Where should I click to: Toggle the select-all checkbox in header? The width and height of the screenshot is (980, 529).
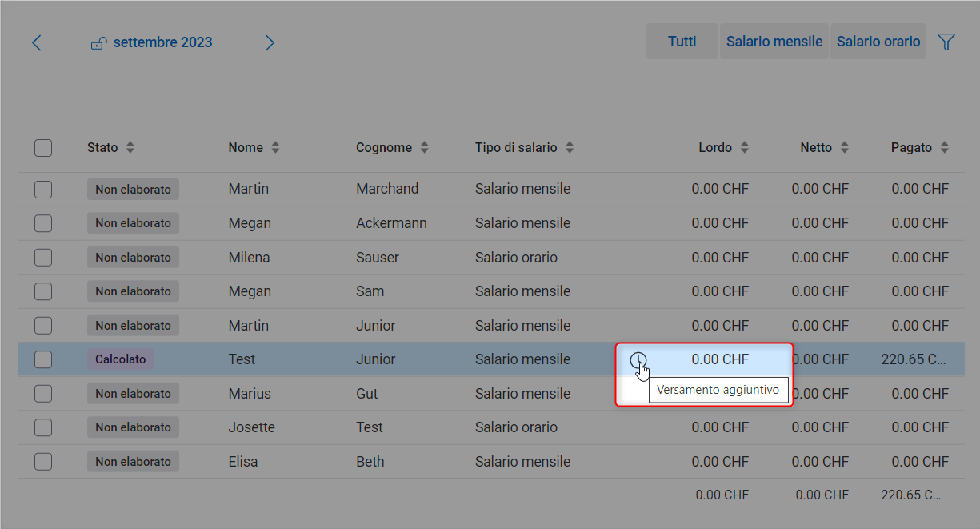[43, 148]
